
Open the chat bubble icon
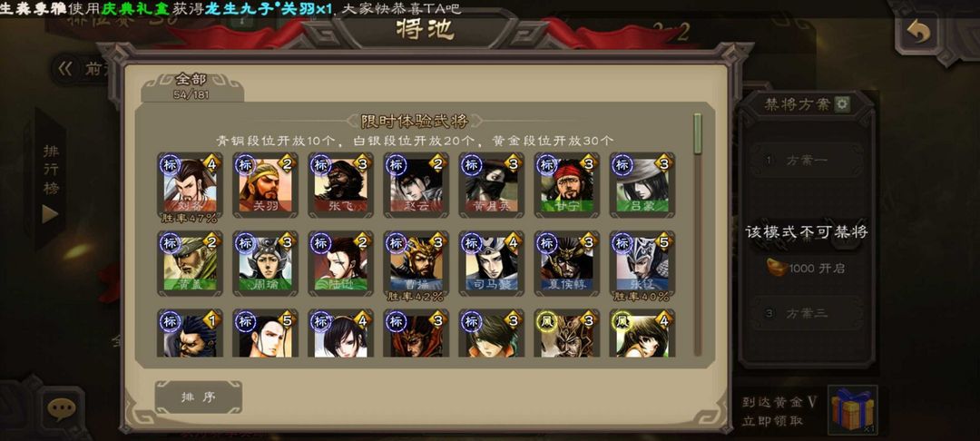coord(62,409)
